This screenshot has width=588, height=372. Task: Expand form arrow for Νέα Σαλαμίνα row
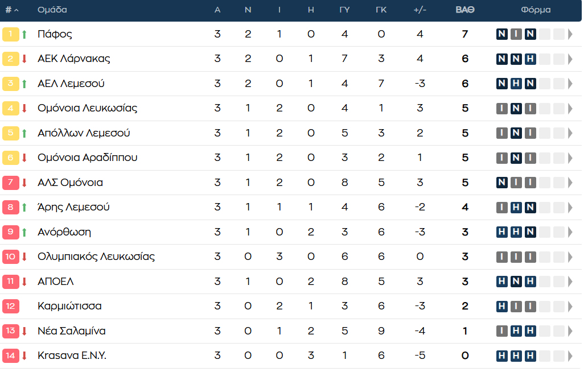570,331
